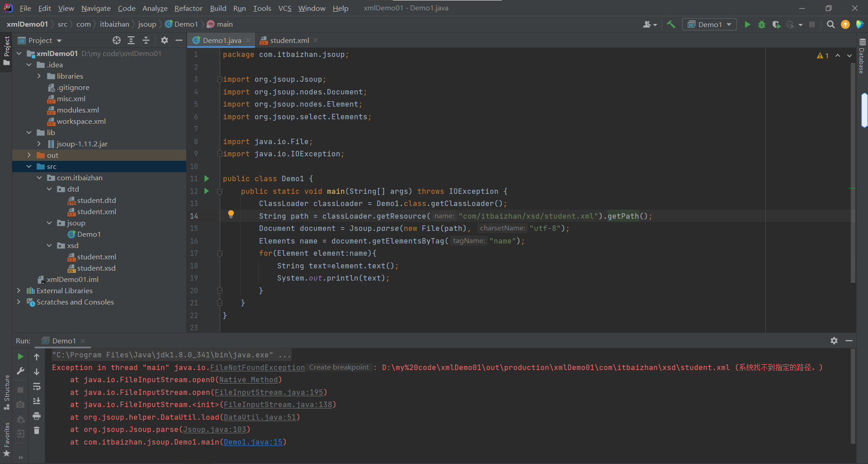The width and height of the screenshot is (868, 464).
Task: Toggle the Project side tool window tab
Action: click(x=6, y=51)
